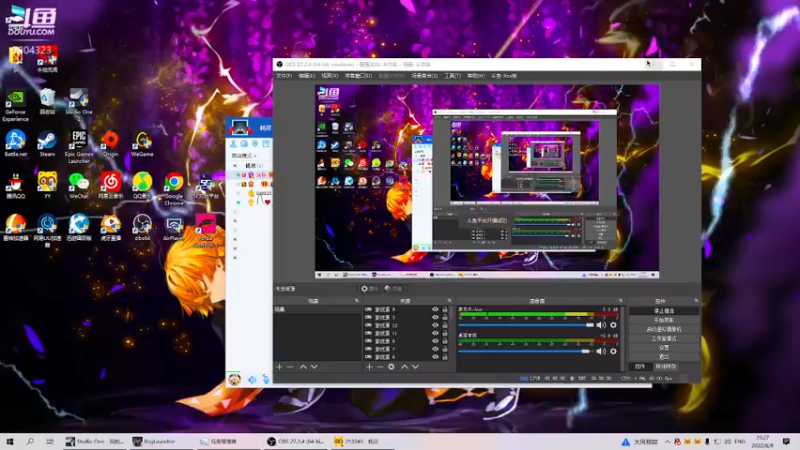Open the Recycle Bin on the desktop
The width and height of the screenshot is (800, 450).
47,101
